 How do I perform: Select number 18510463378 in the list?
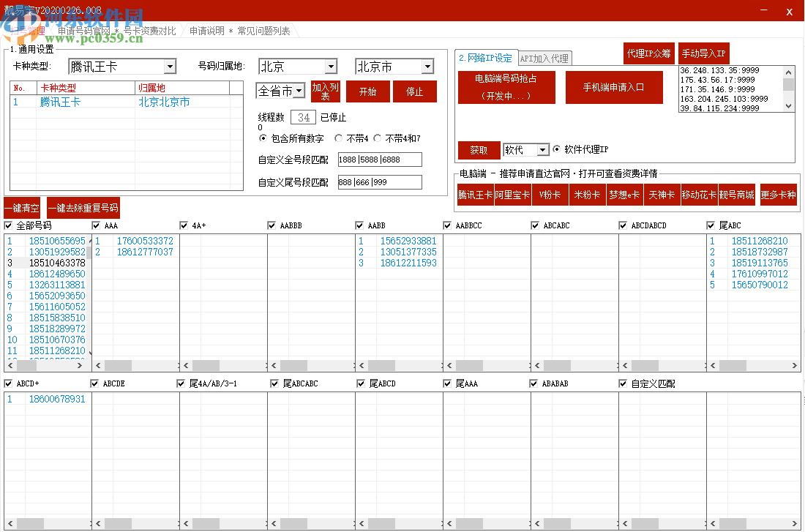(57, 263)
